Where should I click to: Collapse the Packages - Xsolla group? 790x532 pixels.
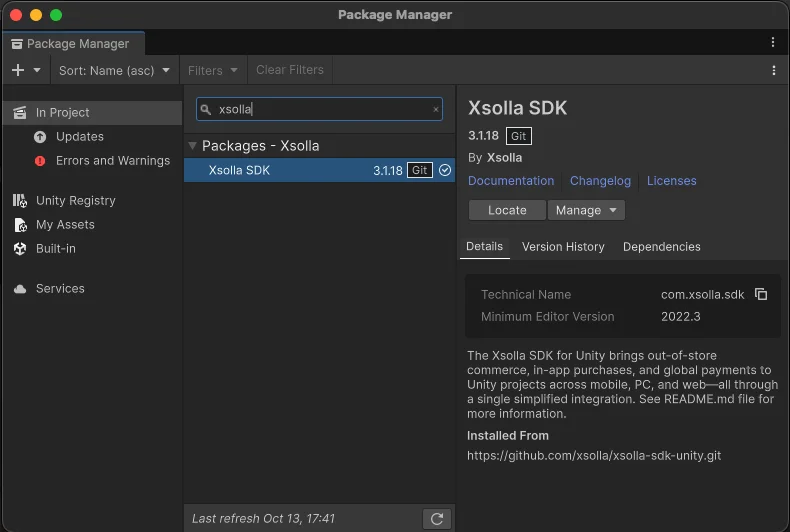[x=192, y=146]
